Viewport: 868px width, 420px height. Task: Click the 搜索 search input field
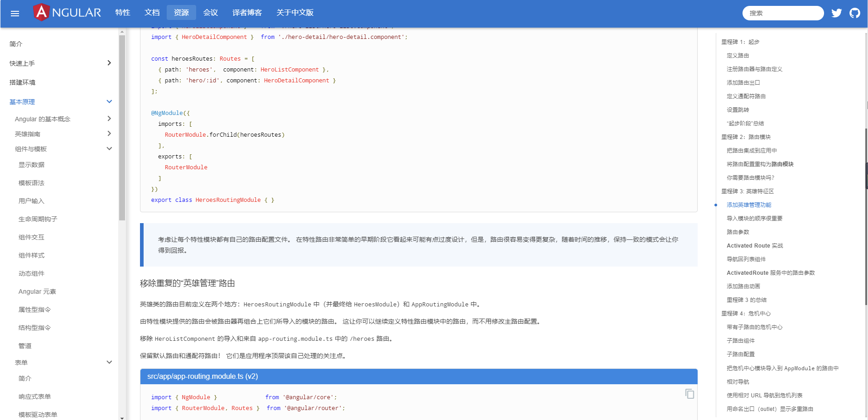point(783,13)
